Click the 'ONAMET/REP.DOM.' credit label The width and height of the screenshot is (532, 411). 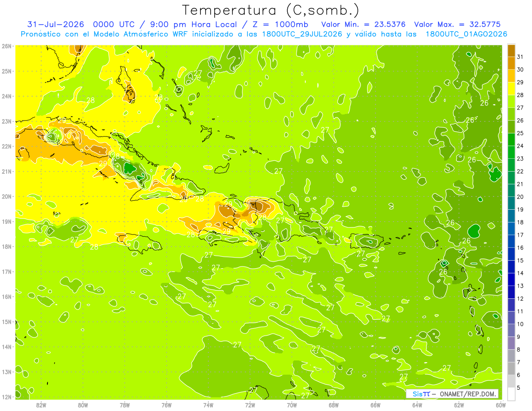pos(468,394)
